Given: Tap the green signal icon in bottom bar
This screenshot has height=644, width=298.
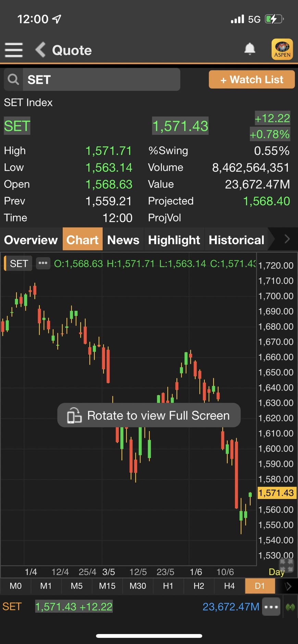Looking at the screenshot, I should 290,607.
